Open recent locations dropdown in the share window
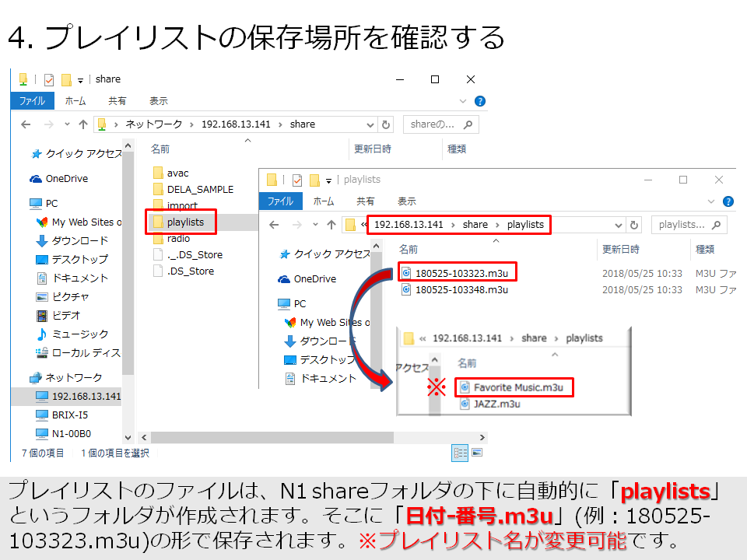The width and height of the screenshot is (747, 560). coord(65,124)
